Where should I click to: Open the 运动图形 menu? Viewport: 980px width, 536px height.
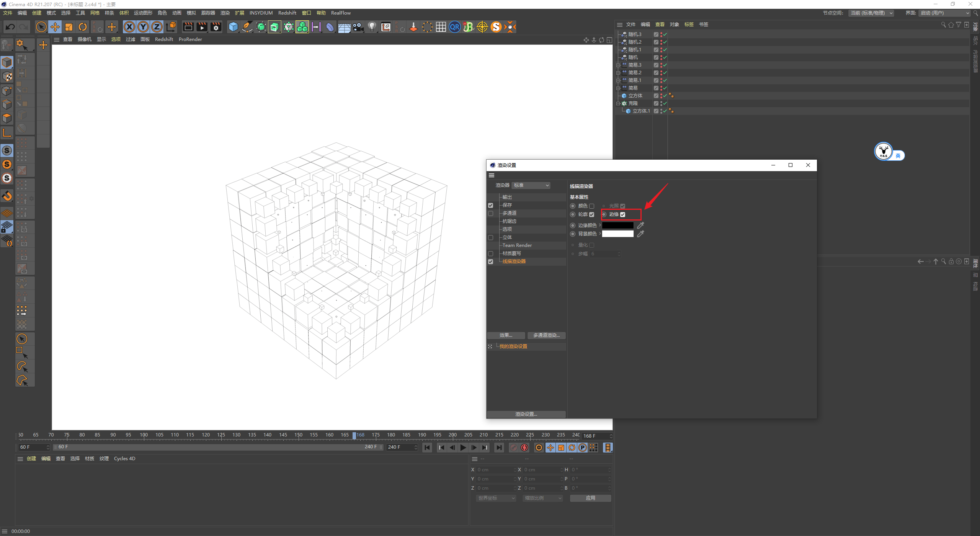[x=143, y=13]
